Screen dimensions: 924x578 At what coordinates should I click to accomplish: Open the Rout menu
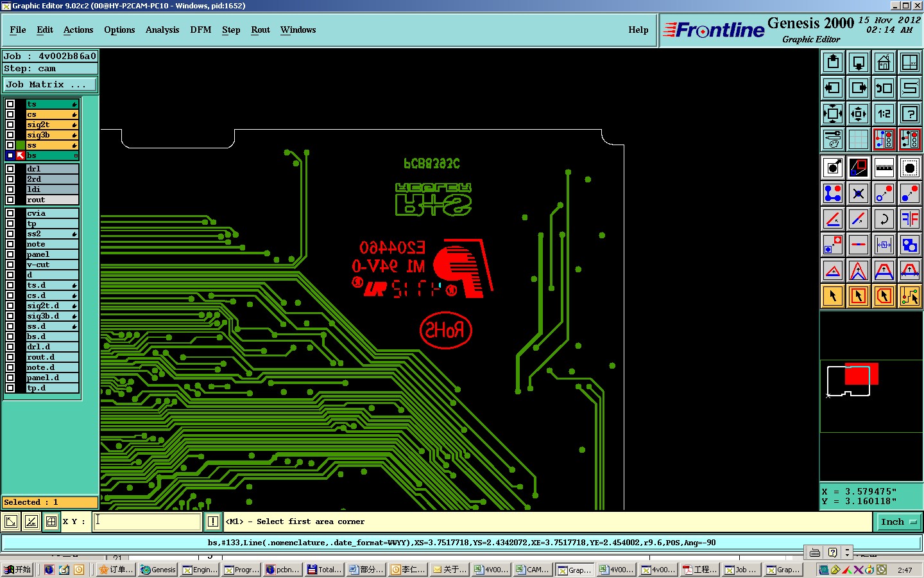click(261, 30)
